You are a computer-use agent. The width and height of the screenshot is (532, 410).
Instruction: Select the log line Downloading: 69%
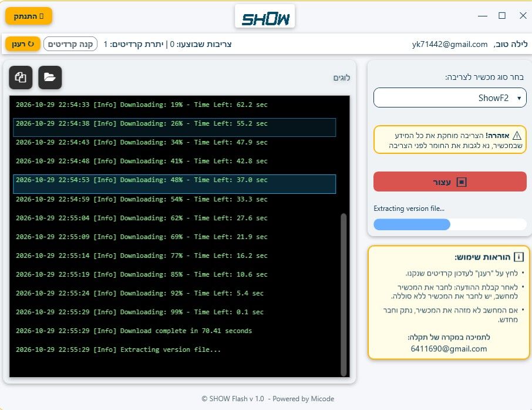pos(142,237)
